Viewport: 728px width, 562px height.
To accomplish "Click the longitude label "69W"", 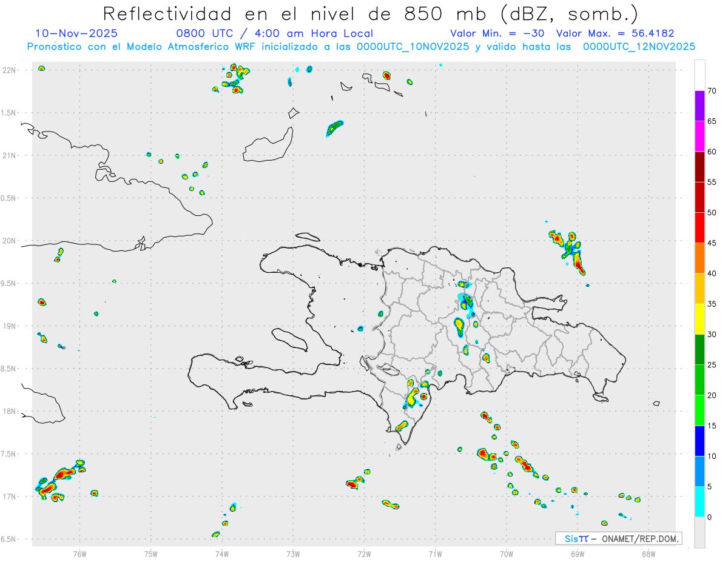I will click(577, 554).
